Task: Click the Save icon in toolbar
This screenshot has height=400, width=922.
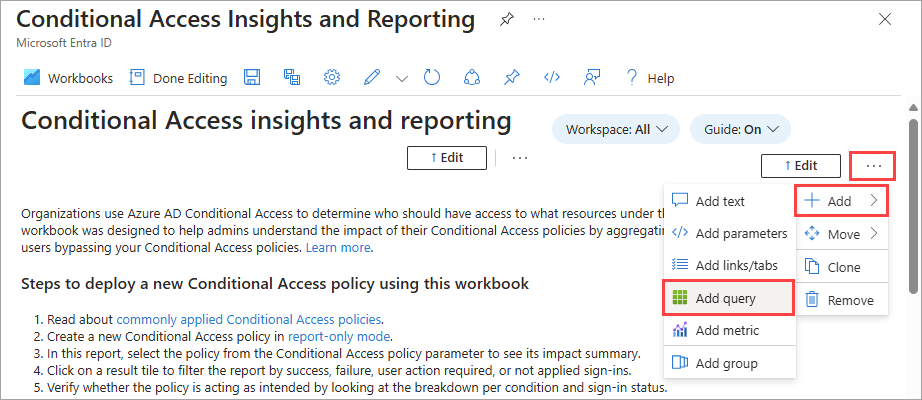Action: coord(253,77)
